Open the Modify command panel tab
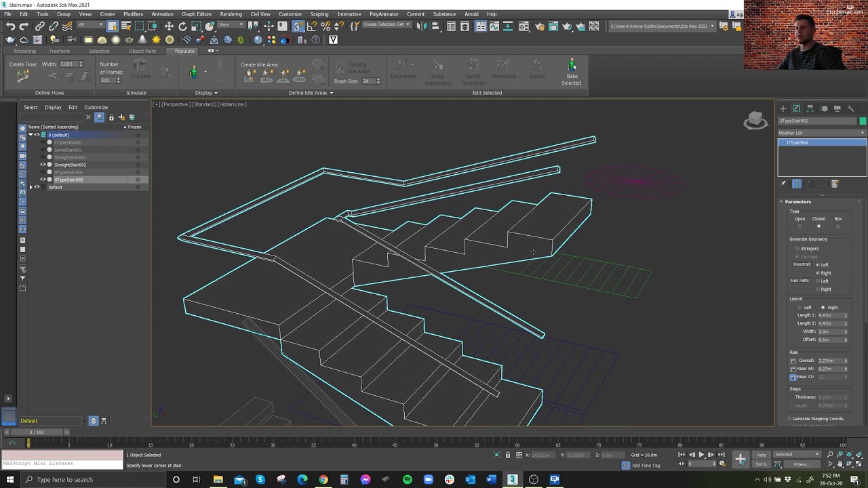This screenshot has width=868, height=488. 797,108
